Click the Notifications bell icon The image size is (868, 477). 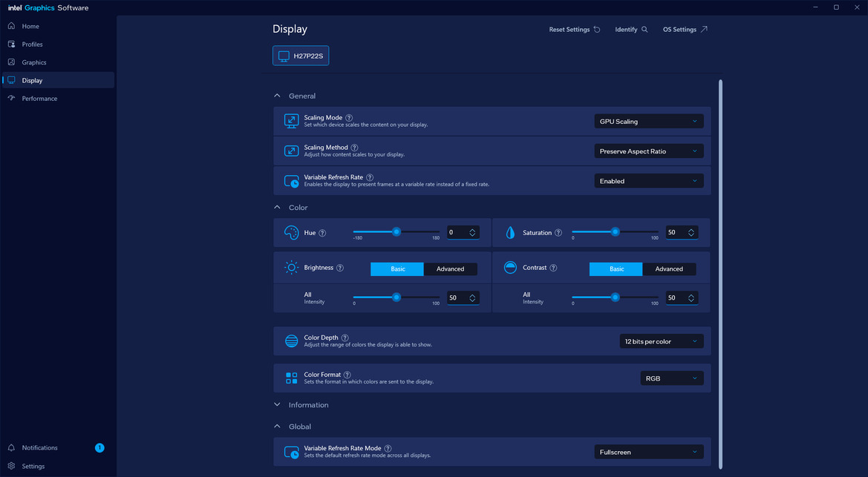click(12, 447)
